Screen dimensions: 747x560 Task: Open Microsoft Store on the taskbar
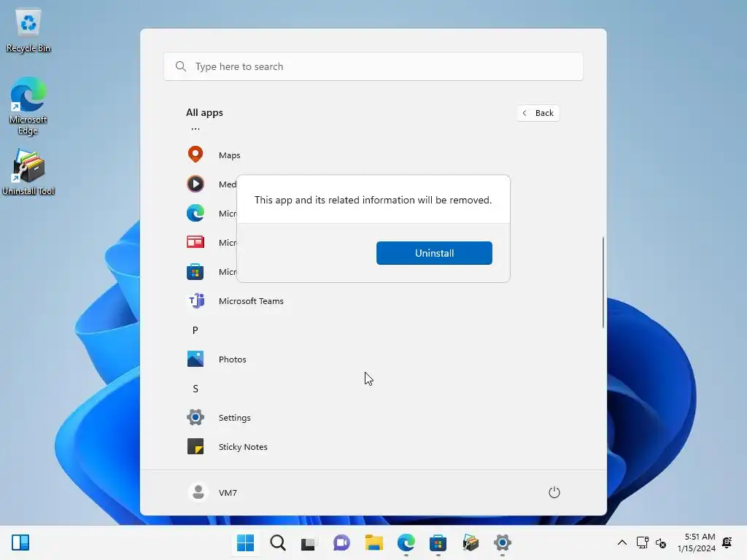[x=438, y=542]
